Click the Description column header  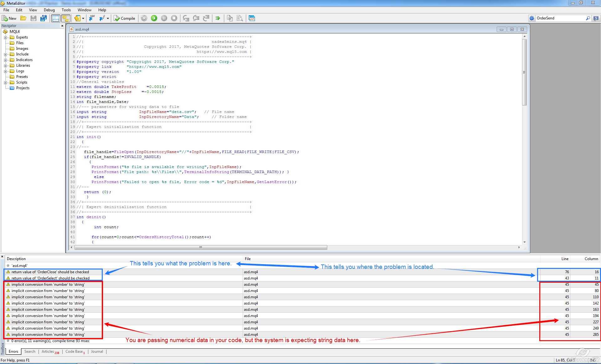(124, 259)
